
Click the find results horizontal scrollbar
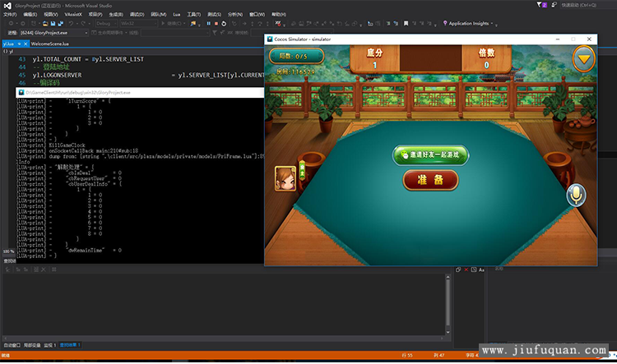pyautogui.click(x=223, y=338)
